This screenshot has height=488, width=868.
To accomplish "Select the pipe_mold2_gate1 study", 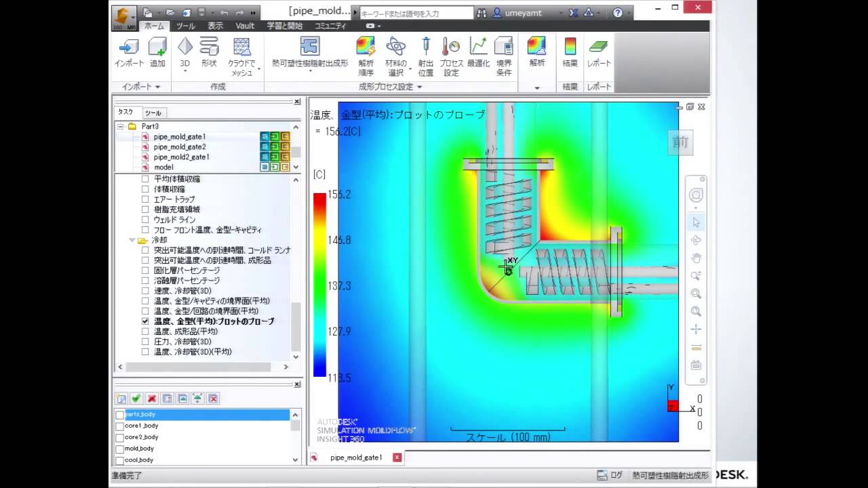I will pos(181,157).
